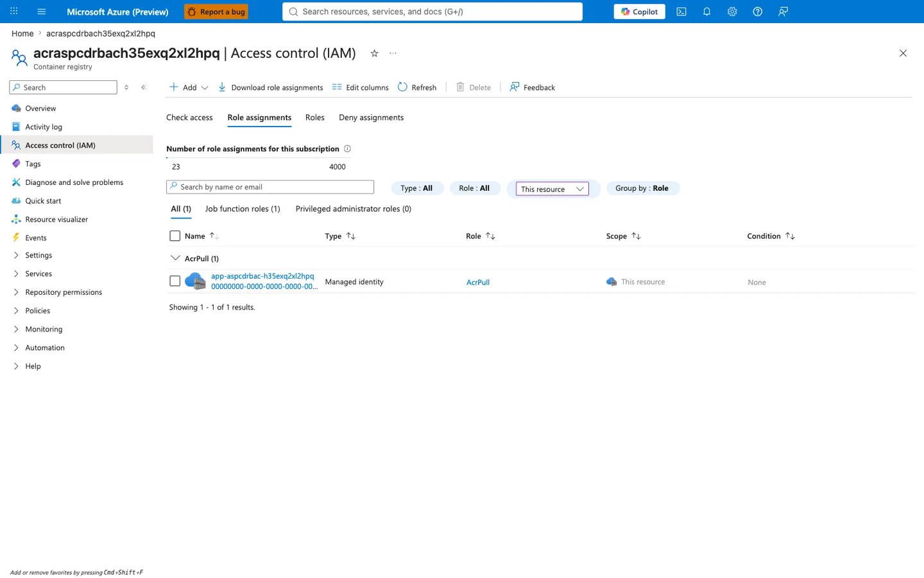Open Resource visualizer in the sidebar
Screen dimensions: 924x578
tap(77, 220)
